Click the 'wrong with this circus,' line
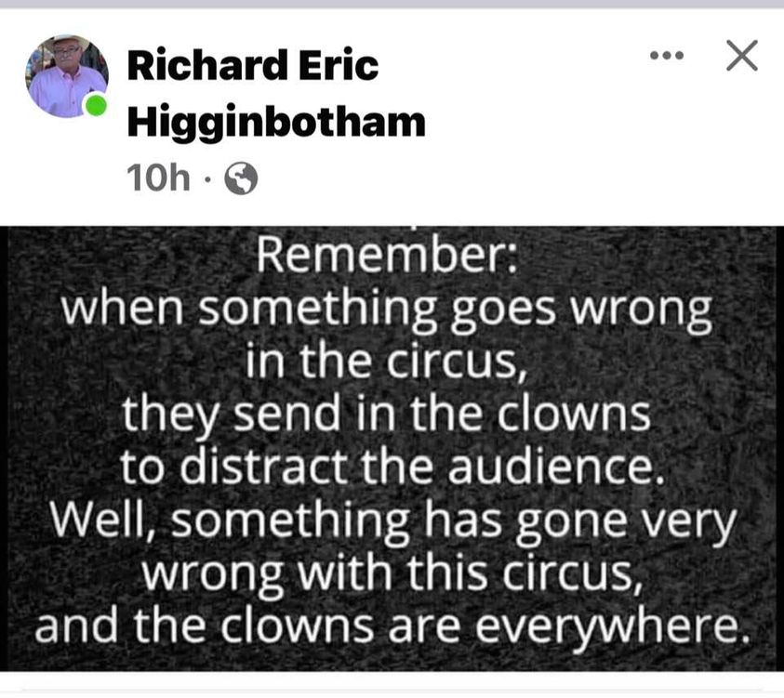The width and height of the screenshot is (784, 698). 392,574
